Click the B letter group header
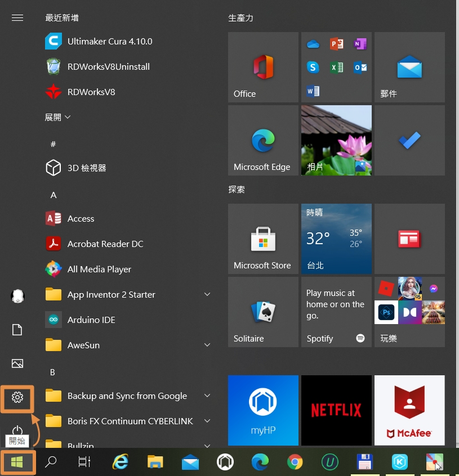The width and height of the screenshot is (459, 476). tap(52, 372)
